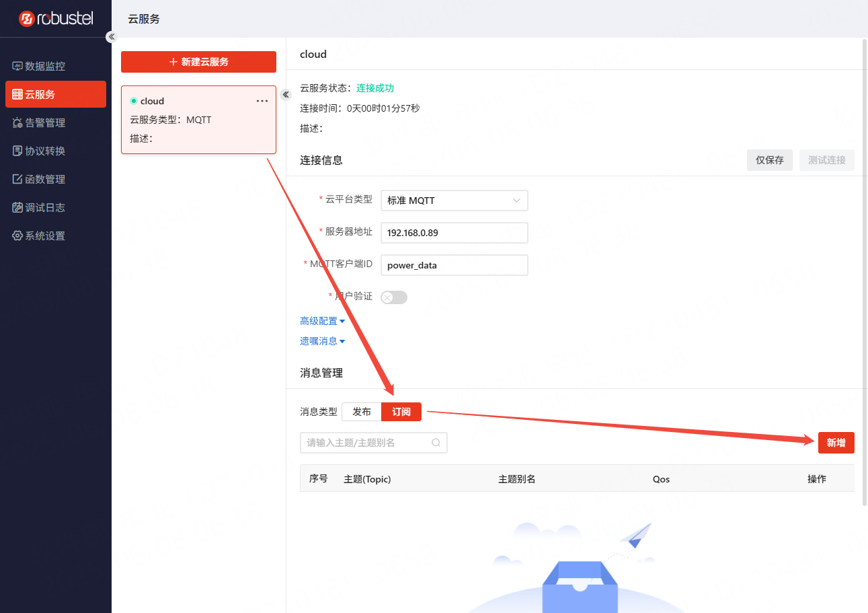Click the system settings gear icon

point(17,236)
